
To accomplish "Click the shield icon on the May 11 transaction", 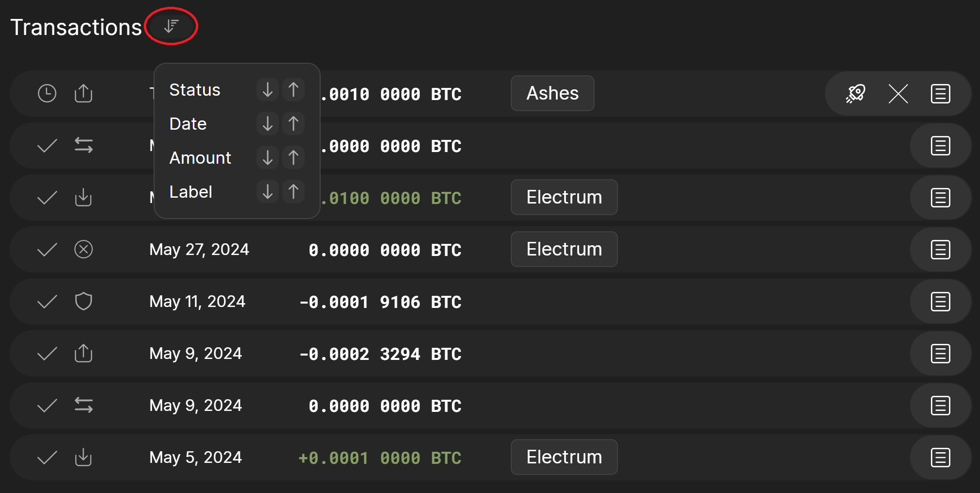I will [x=83, y=301].
